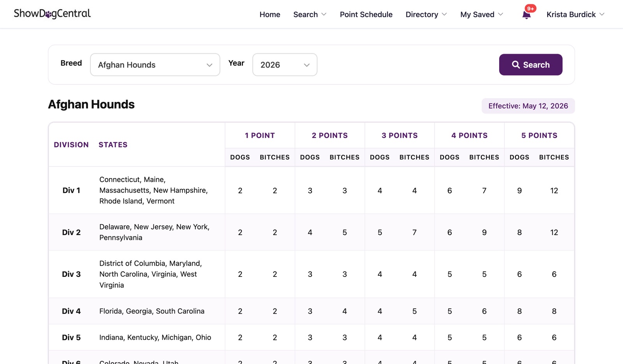Click Div 2 two-point dogs value 4

pyautogui.click(x=310, y=233)
